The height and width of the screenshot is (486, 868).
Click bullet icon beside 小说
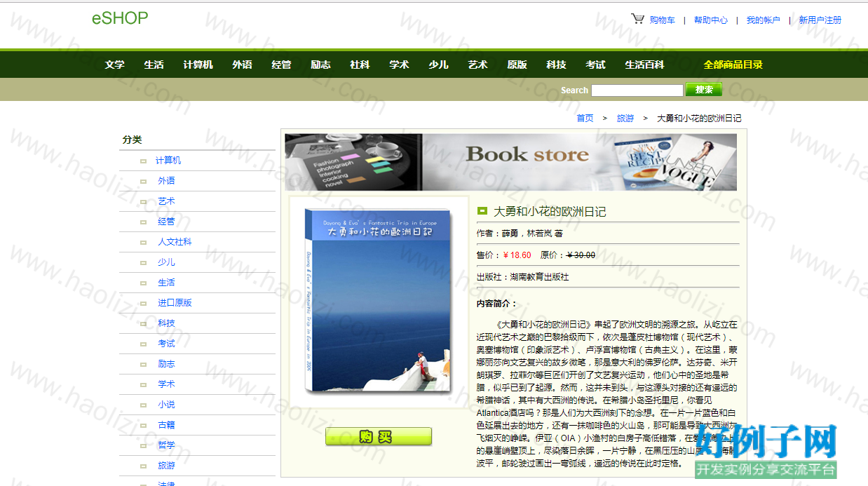tap(143, 405)
